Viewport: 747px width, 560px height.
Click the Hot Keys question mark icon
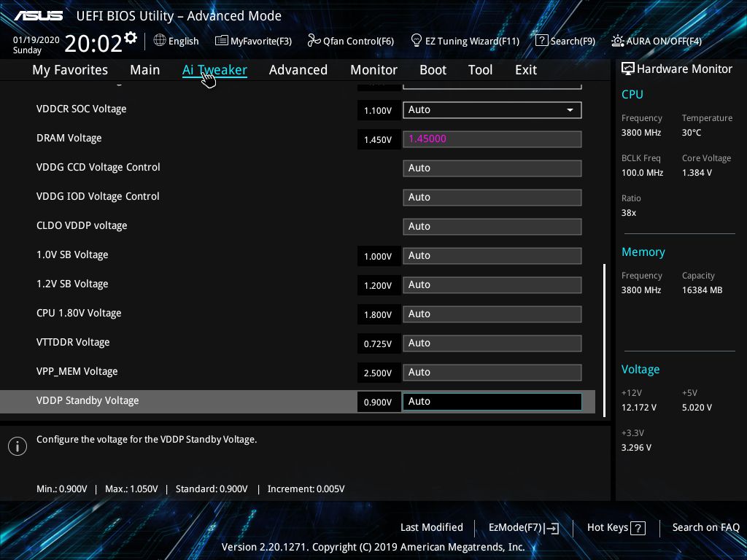(638, 528)
